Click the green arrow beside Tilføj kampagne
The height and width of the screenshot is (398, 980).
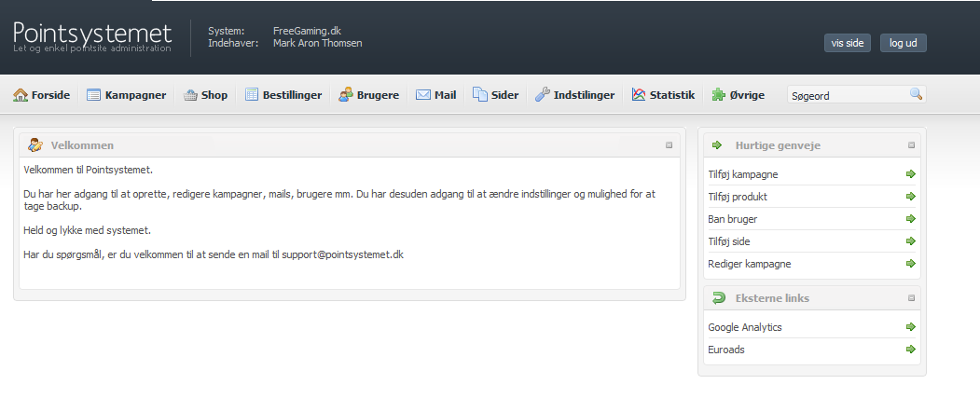911,173
